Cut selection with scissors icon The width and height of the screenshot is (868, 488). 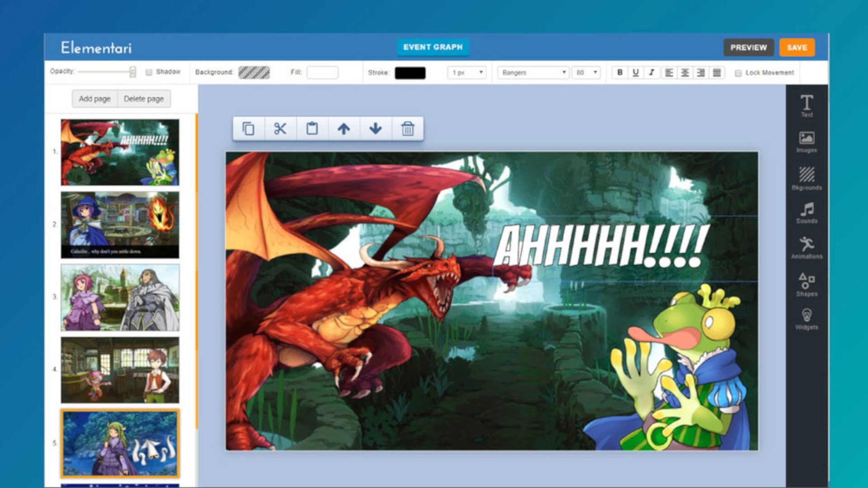pyautogui.click(x=280, y=129)
